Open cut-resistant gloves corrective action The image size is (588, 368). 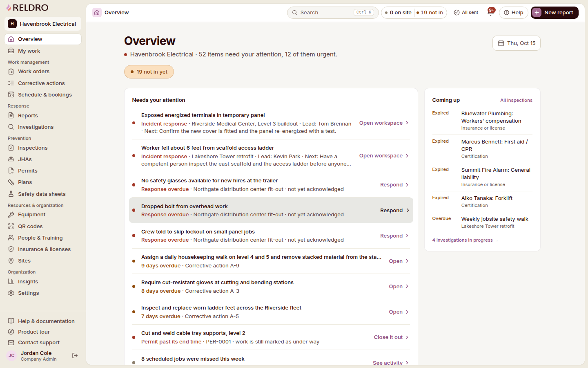[x=399, y=286]
